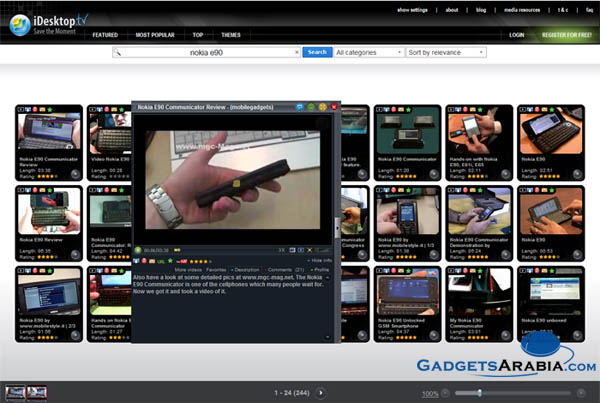
Task: Type in the nokia e90 search field
Action: point(208,51)
